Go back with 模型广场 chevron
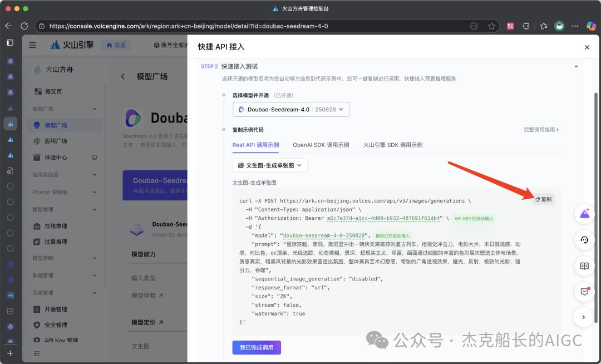Screen dimensions: 601x364 122,76
